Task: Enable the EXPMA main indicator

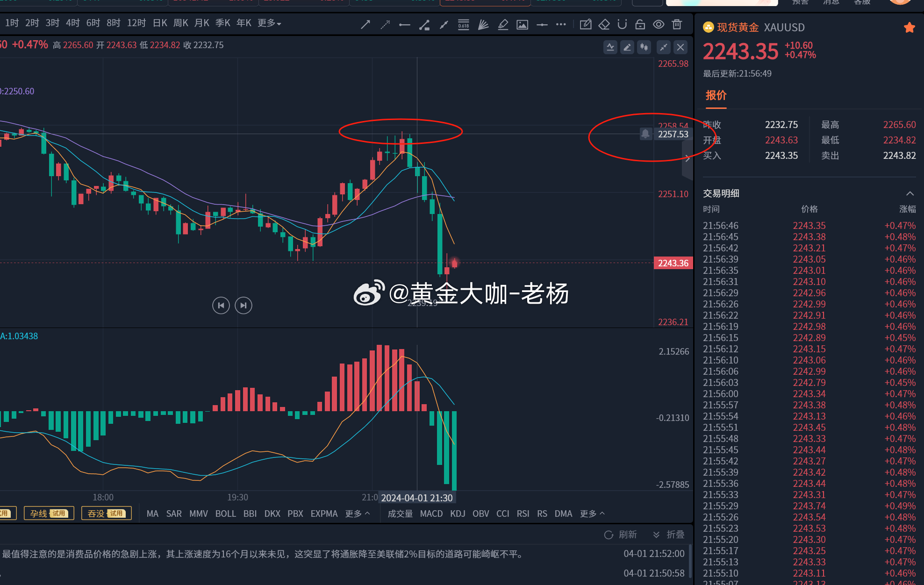Action: click(324, 514)
